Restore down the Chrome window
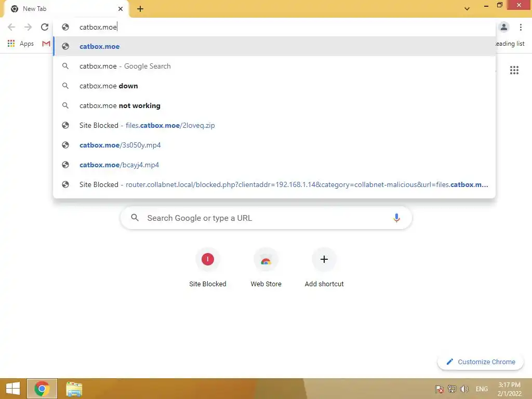This screenshot has width=532, height=399. tap(499, 5)
